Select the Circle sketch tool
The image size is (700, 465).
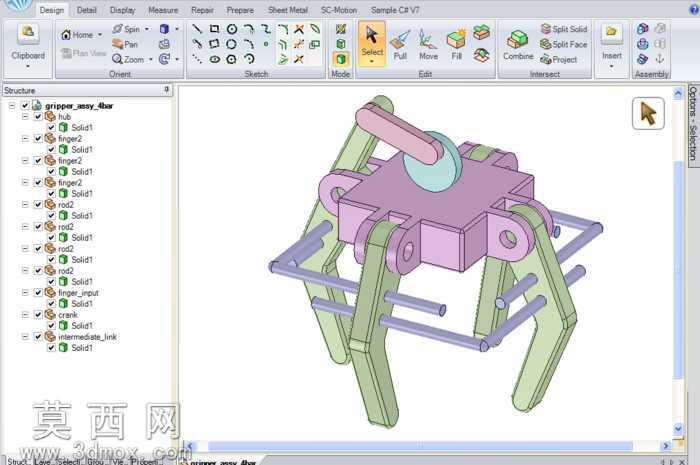coord(232,29)
